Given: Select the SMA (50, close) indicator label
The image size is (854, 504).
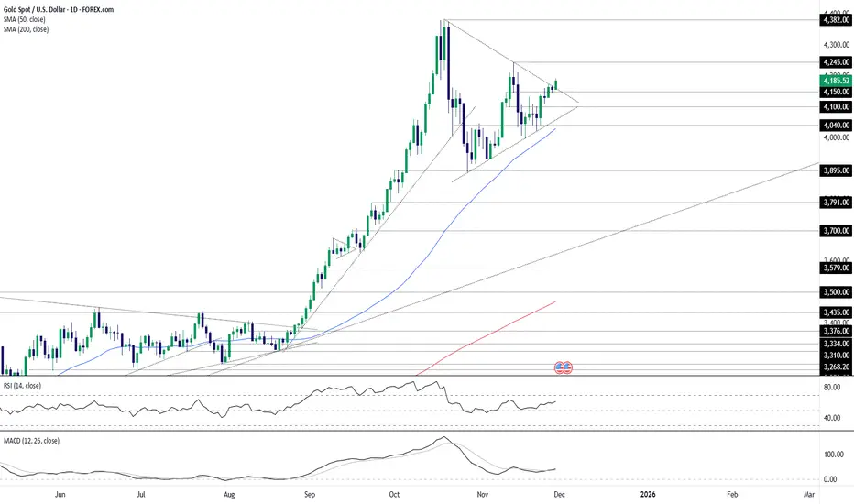Looking at the screenshot, I should (x=26, y=19).
